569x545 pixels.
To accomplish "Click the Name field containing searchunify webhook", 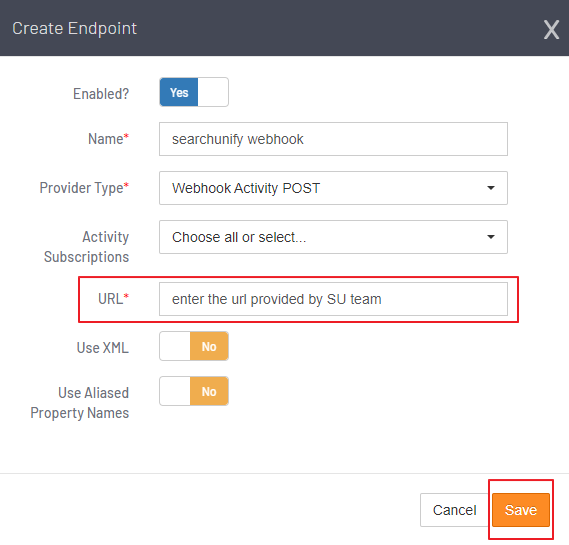I will 333,139.
